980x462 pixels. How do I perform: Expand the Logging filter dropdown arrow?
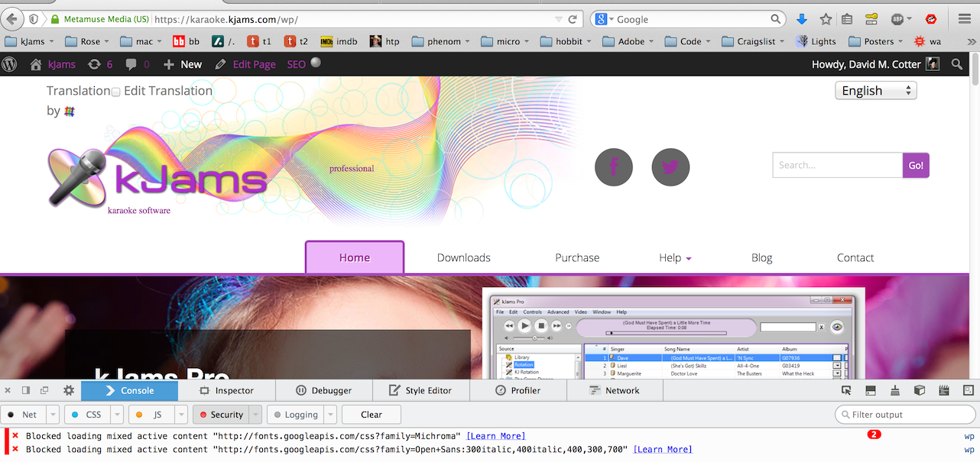[330, 415]
